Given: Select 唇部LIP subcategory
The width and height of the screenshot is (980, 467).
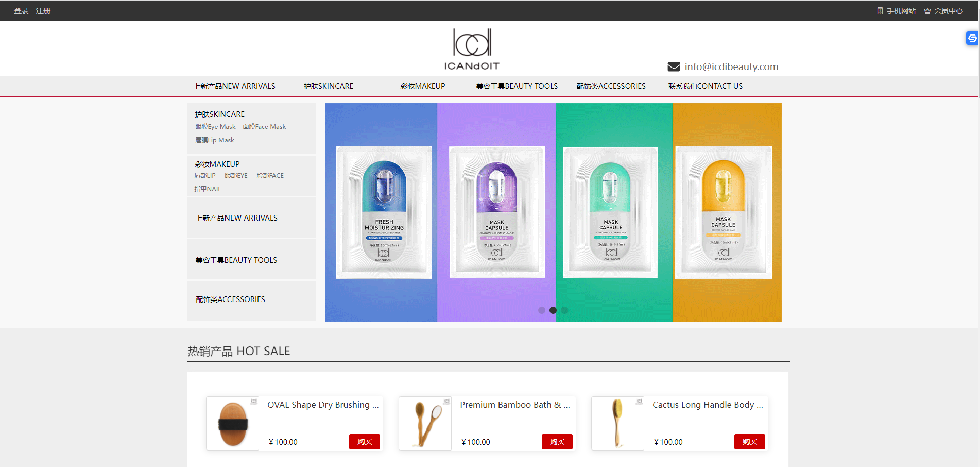Looking at the screenshot, I should tap(205, 176).
